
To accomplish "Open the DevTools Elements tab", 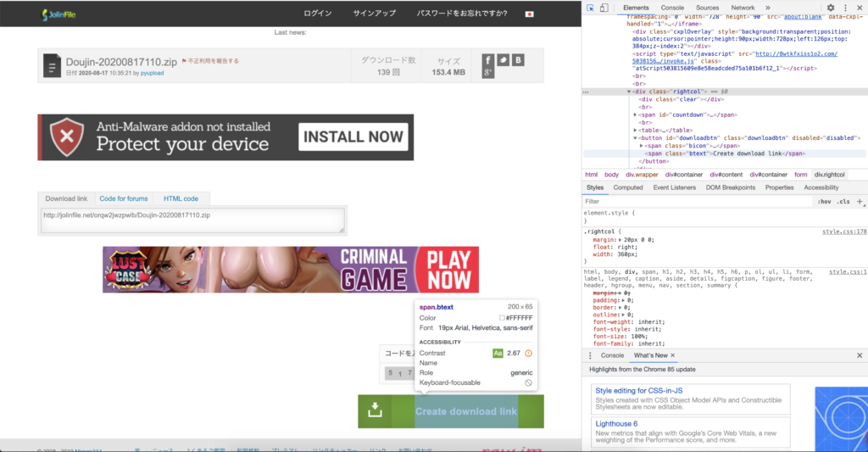I will coord(636,8).
